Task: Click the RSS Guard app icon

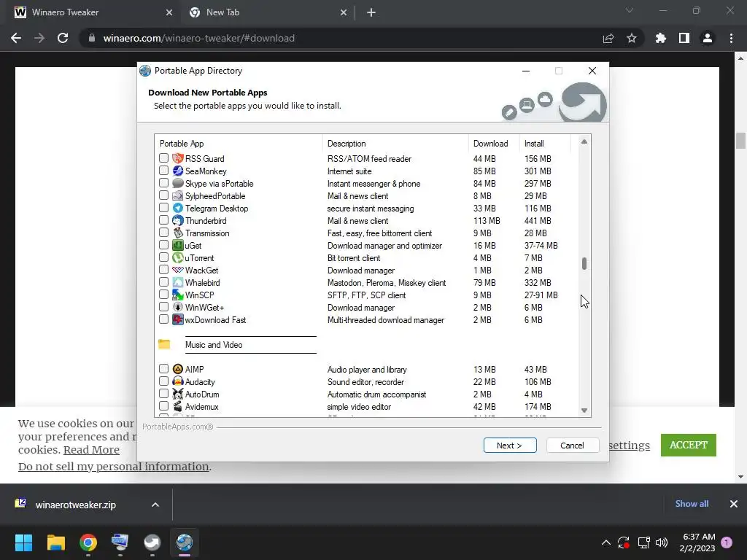Action: [x=178, y=158]
